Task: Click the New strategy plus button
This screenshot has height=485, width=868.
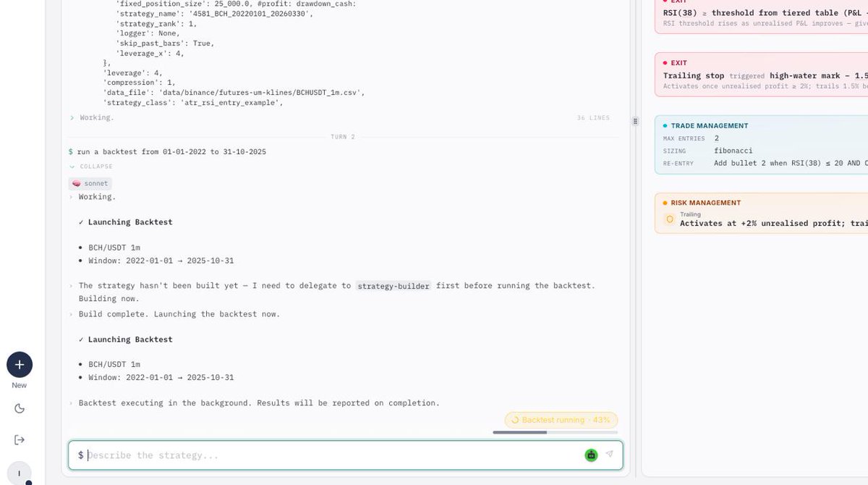Action: coord(20,364)
